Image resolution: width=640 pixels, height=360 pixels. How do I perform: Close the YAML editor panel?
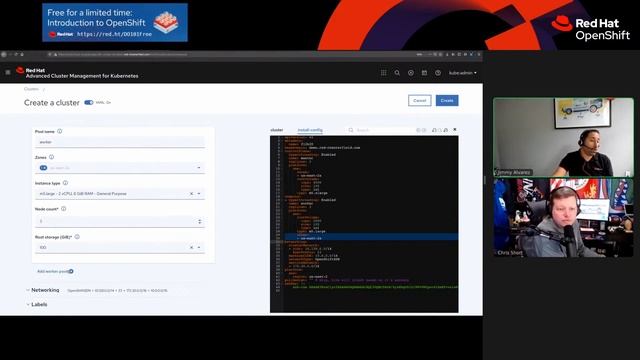pyautogui.click(x=455, y=130)
